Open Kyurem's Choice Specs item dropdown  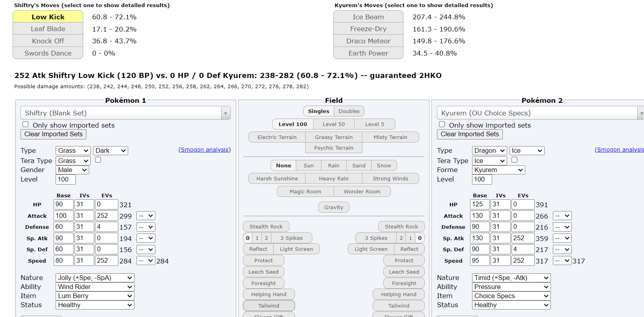point(511,296)
